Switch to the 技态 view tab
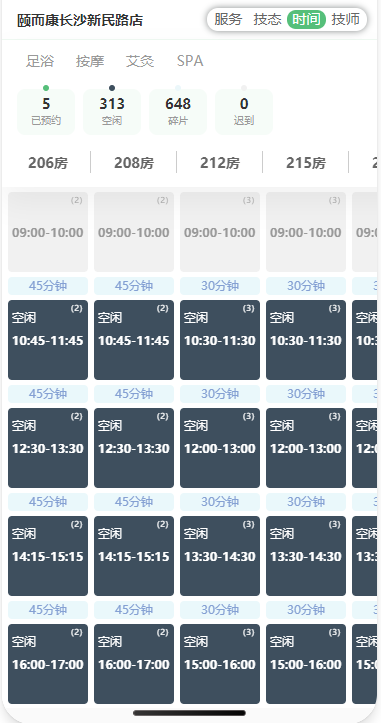Viewport: 381px width, 723px height. click(267, 19)
